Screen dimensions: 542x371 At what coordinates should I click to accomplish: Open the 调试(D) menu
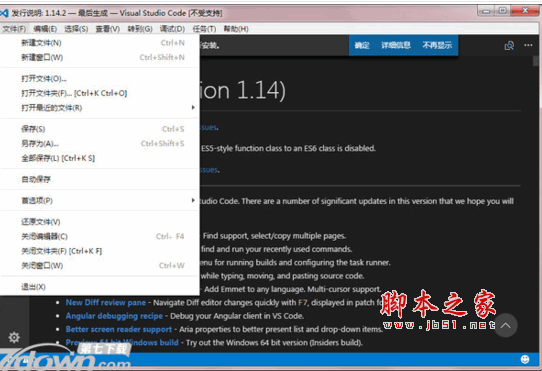pos(172,29)
